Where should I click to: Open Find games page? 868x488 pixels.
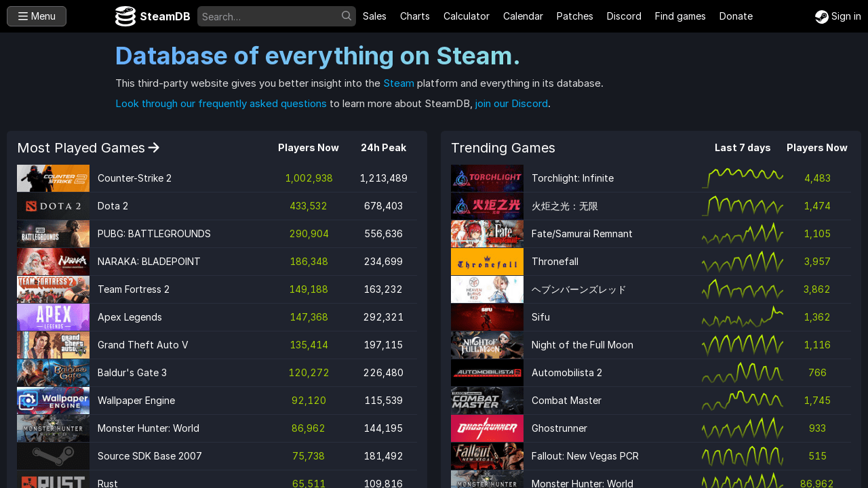(x=680, y=16)
